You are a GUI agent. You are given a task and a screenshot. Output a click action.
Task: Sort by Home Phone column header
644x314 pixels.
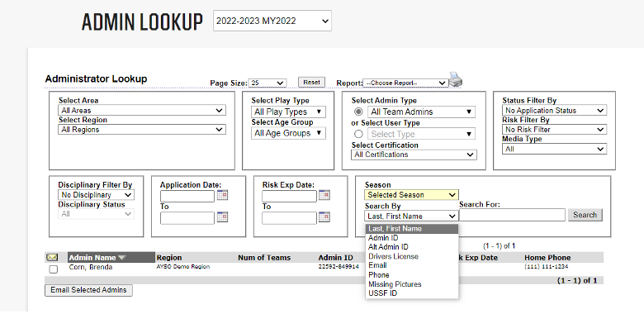547,258
